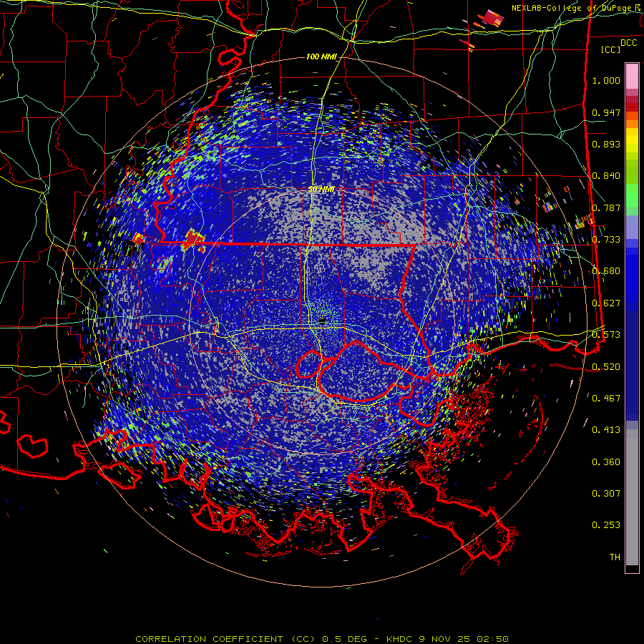Click the KHDC radar site marker at center
Screen dimensions: 644x644
click(x=323, y=321)
